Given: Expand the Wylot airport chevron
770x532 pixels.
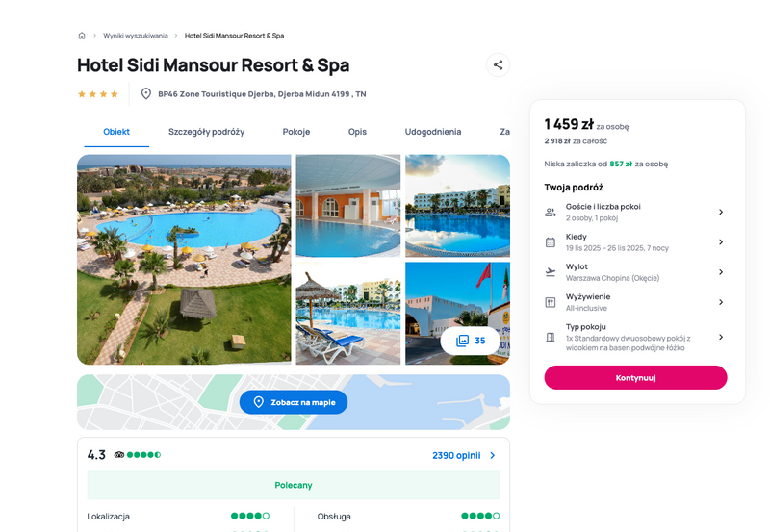Looking at the screenshot, I should point(721,272).
